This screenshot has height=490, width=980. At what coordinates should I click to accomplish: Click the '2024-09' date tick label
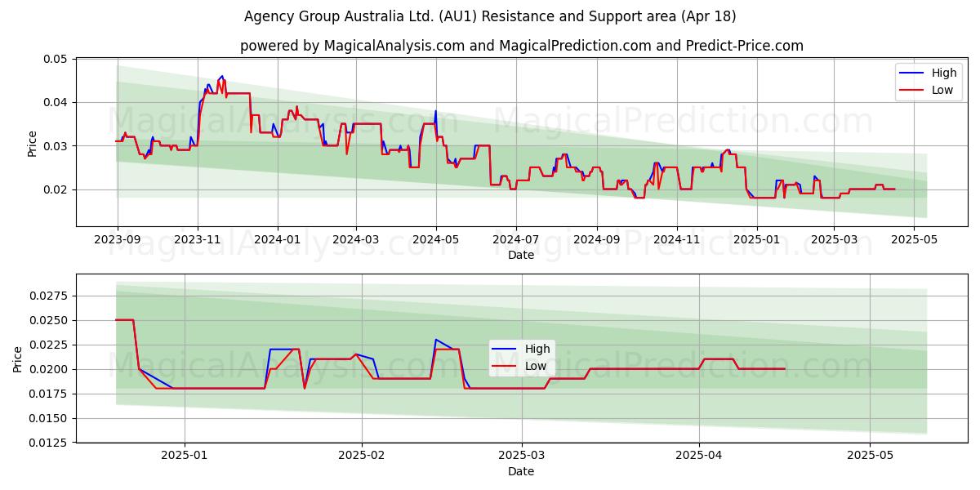(596, 239)
